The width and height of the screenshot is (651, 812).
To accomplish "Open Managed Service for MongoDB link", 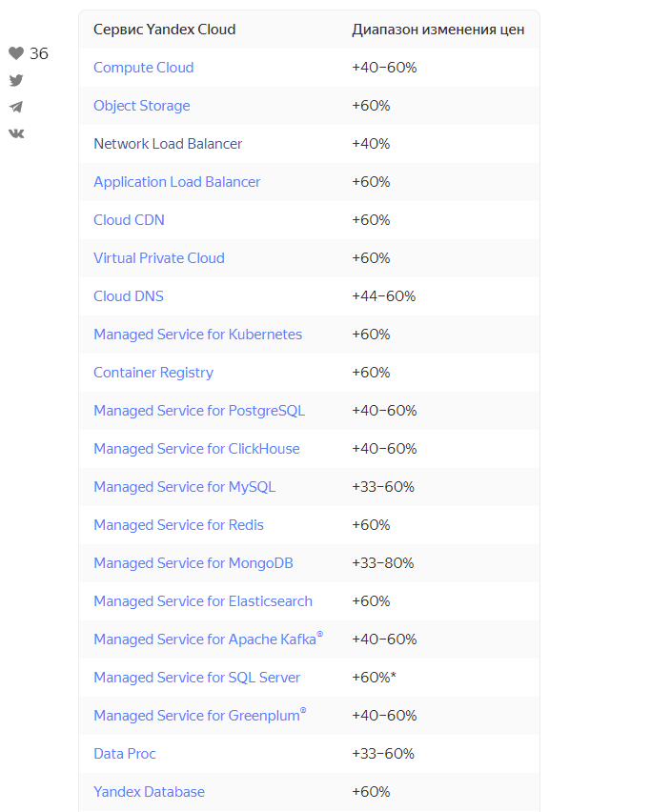I will click(x=193, y=563).
